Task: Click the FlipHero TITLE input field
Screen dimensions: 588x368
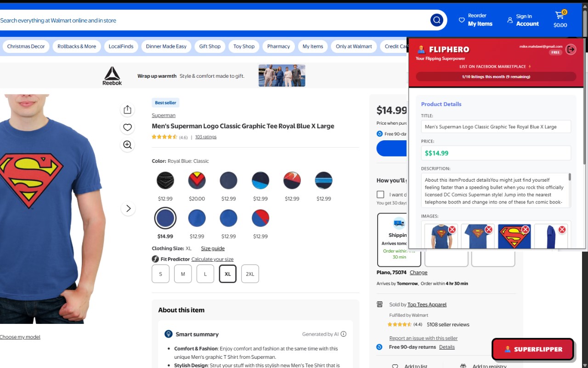Action: (x=496, y=127)
